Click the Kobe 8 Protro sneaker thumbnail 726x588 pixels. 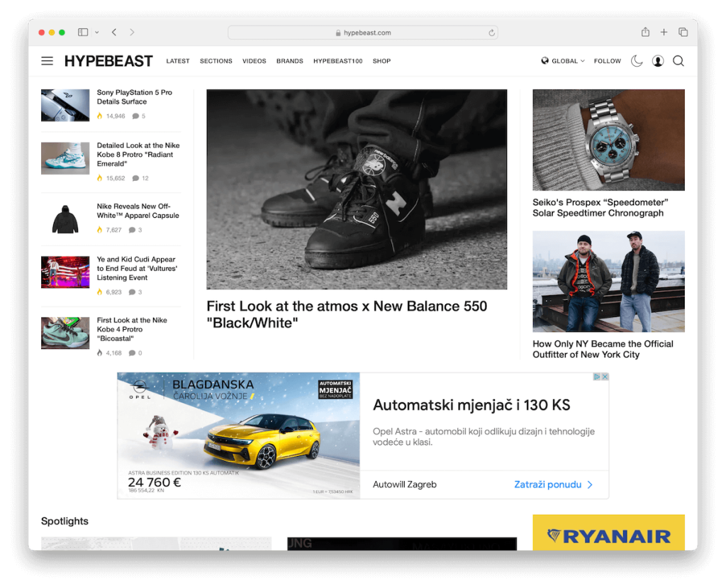coord(65,158)
